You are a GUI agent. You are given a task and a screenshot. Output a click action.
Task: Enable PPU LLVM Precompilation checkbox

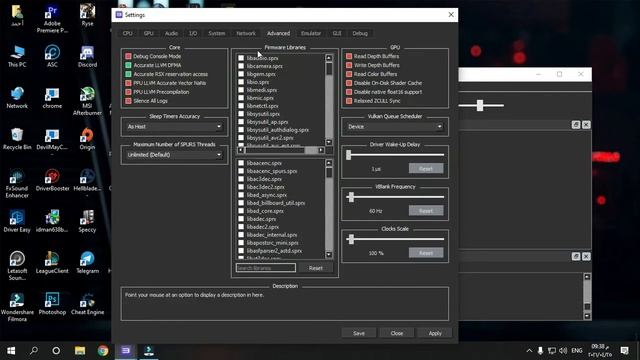pos(128,92)
